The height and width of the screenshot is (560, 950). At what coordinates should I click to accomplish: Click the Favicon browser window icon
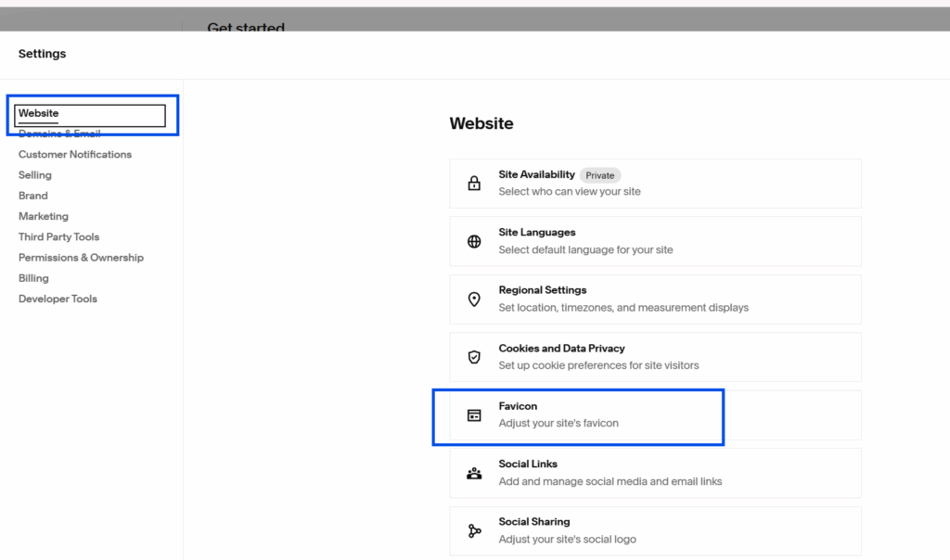click(x=474, y=415)
